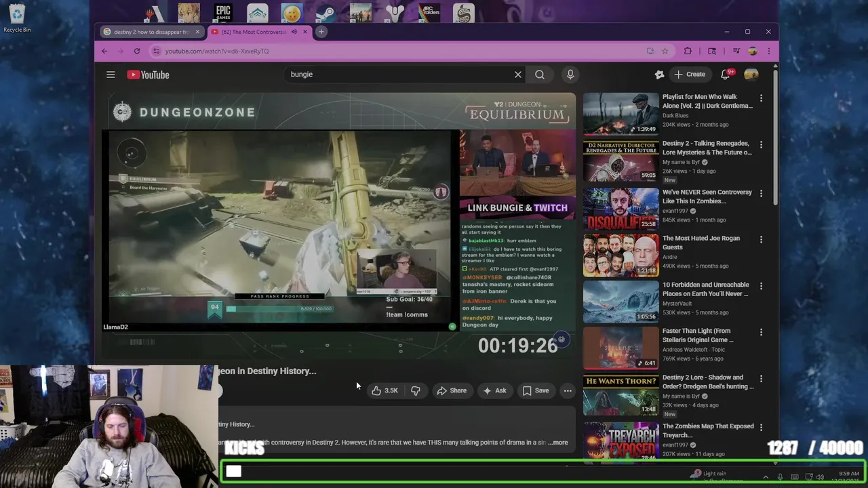The image size is (868, 488).
Task: Click the Ask button under the video
Action: point(494,390)
